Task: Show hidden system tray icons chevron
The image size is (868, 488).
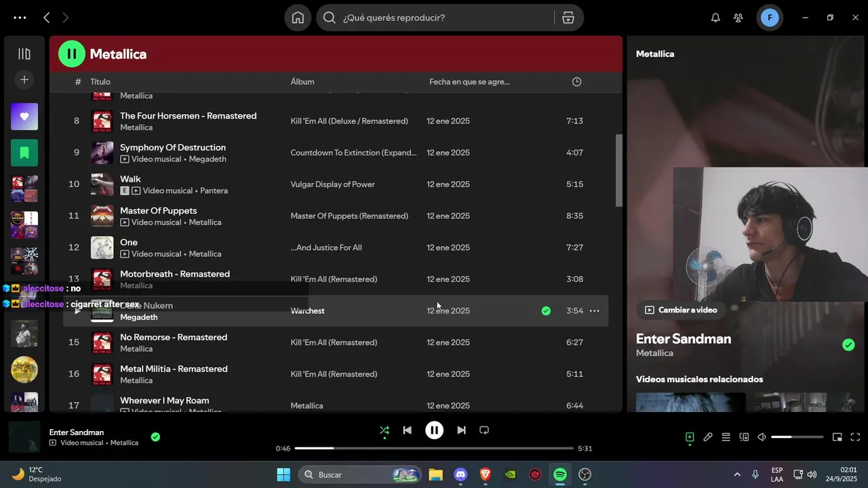Action: point(737,475)
